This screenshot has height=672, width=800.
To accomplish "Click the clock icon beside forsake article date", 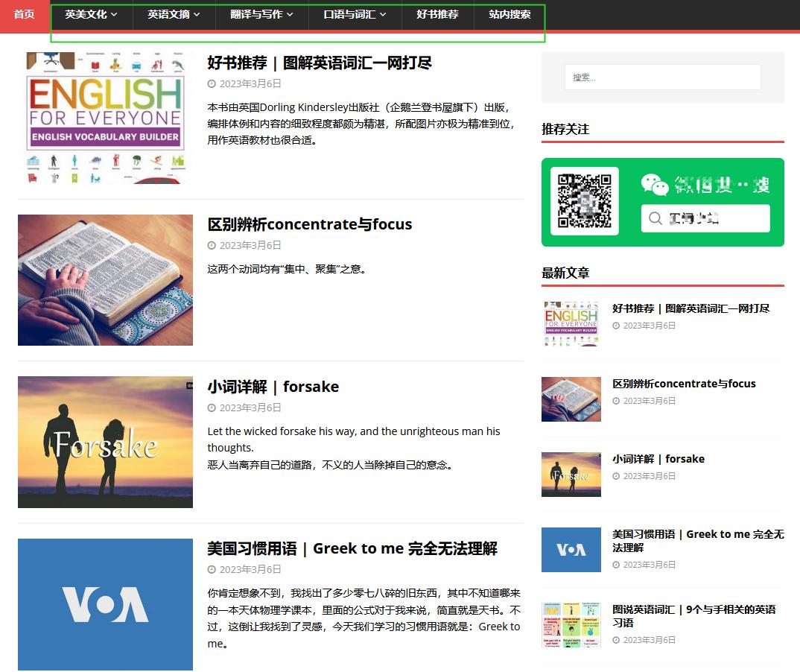I will [212, 408].
